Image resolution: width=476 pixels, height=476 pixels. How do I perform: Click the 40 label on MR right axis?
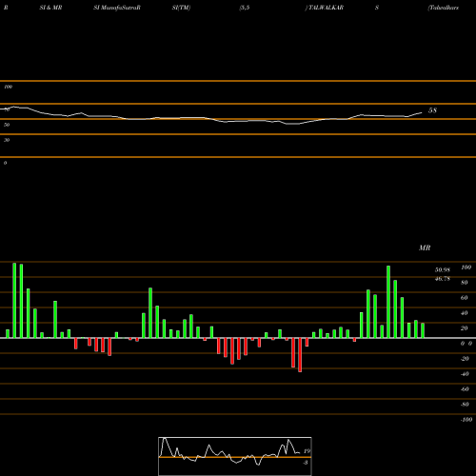465,313
